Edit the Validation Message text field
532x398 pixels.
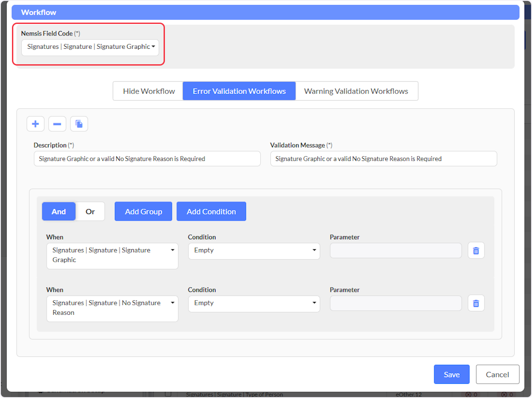pyautogui.click(x=383, y=159)
